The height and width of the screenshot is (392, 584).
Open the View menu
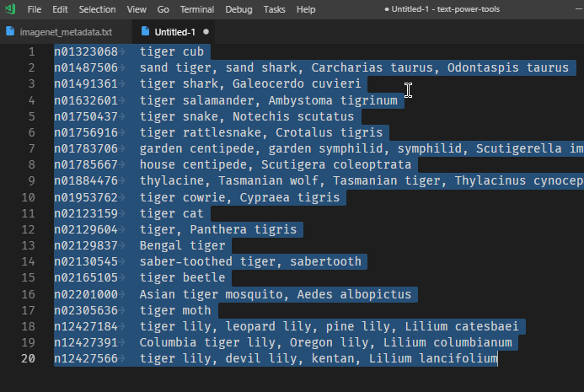point(137,9)
